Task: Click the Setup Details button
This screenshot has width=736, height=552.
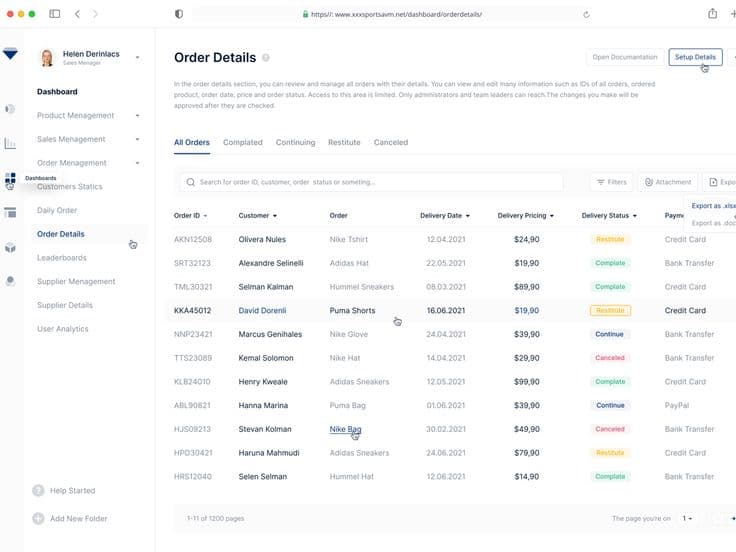Action: coord(695,57)
